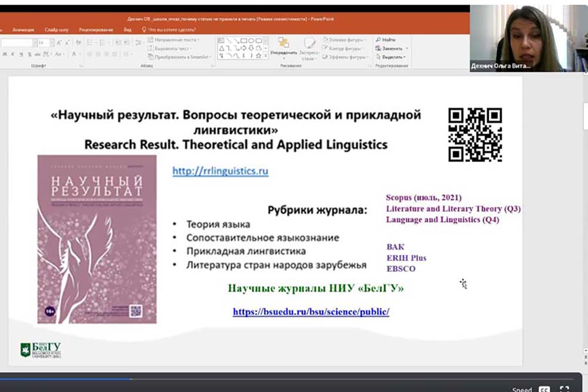This screenshot has height=392, width=588.
Task: Click Shape Fill (Заливка фигуры) option
Action: (x=344, y=39)
